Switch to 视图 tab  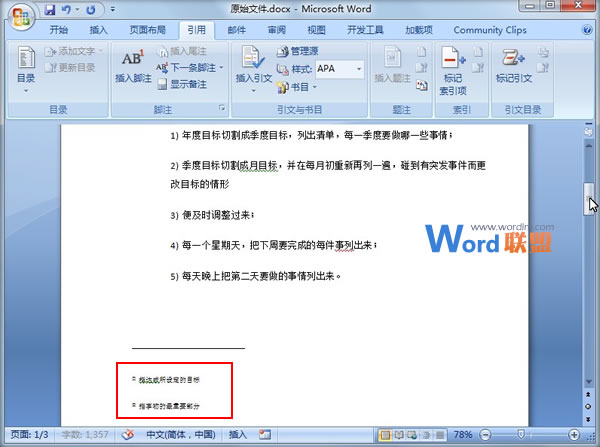[316, 30]
